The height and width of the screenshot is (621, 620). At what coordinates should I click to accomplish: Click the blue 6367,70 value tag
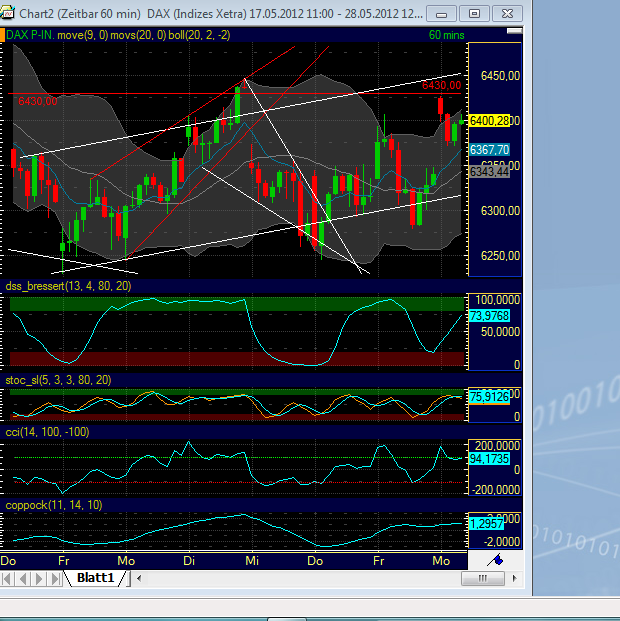pyautogui.click(x=489, y=150)
